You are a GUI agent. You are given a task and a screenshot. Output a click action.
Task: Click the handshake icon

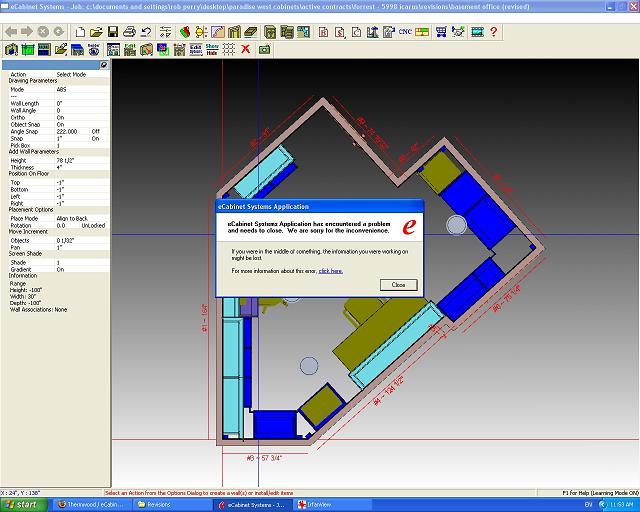(458, 32)
